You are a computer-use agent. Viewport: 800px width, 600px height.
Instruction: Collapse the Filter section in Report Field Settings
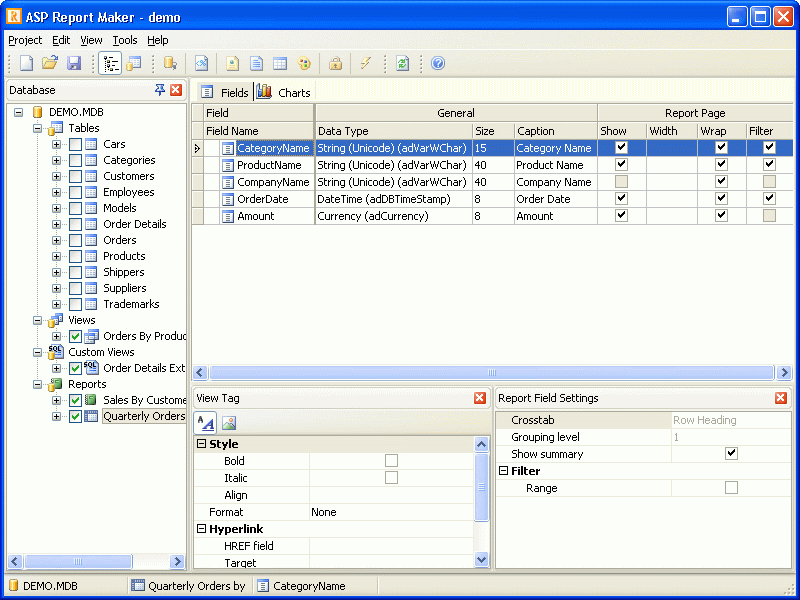point(503,471)
